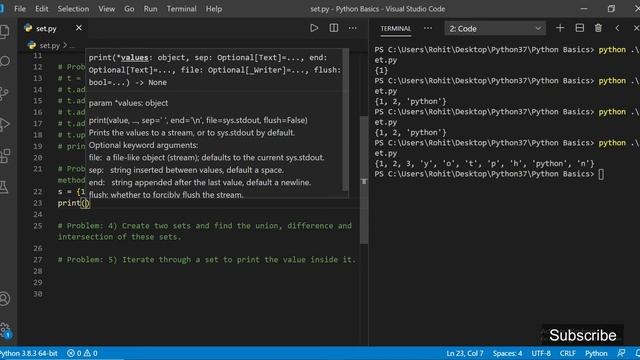Open the Help menu
This screenshot has height=360, width=640.
[213, 9]
